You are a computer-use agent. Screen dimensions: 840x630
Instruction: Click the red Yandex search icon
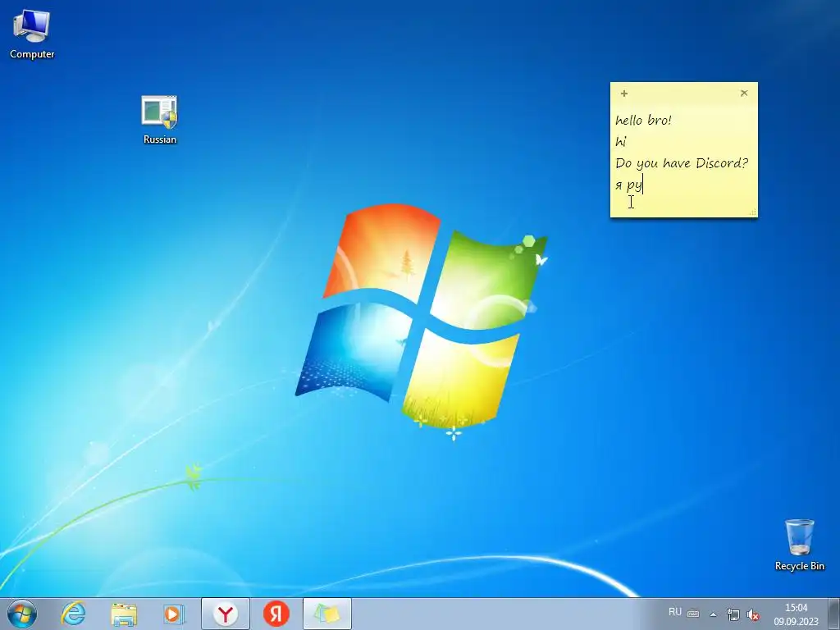[276, 614]
